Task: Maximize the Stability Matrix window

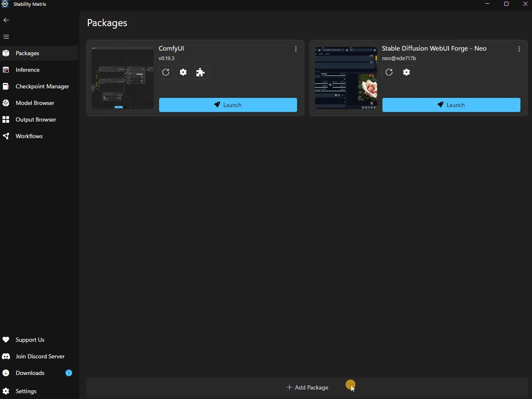Action: [x=506, y=4]
